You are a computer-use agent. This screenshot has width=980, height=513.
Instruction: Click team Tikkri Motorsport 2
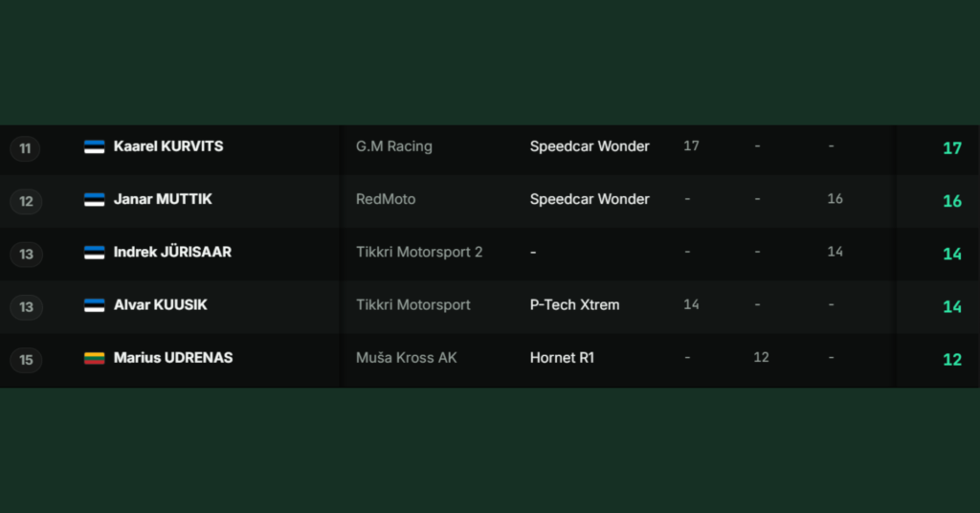[x=419, y=252]
